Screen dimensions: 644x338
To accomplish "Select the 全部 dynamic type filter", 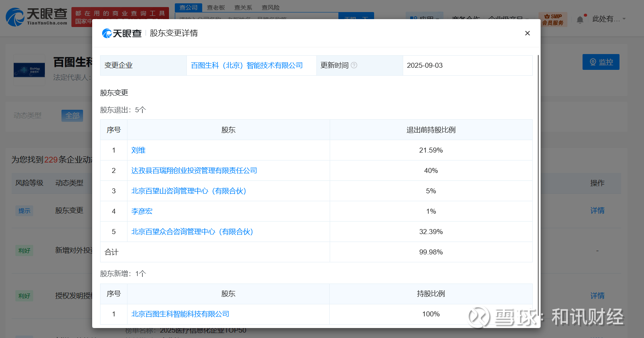I will click(x=72, y=116).
